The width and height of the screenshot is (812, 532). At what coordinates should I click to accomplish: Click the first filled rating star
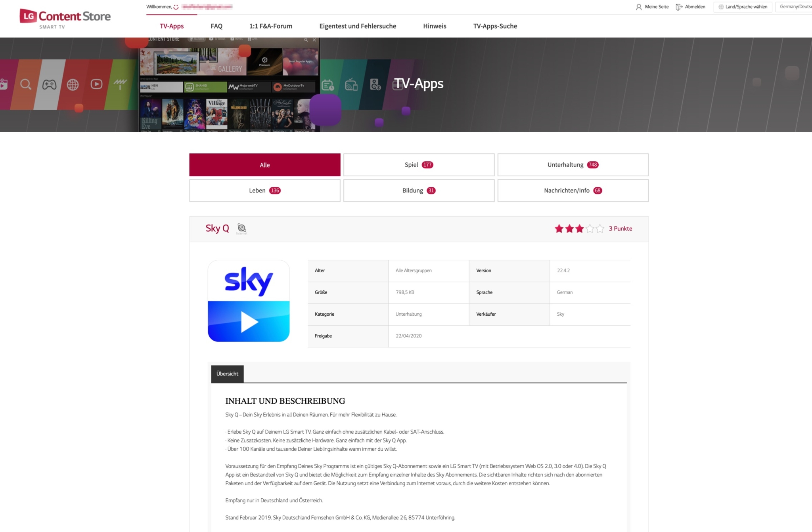tap(559, 229)
